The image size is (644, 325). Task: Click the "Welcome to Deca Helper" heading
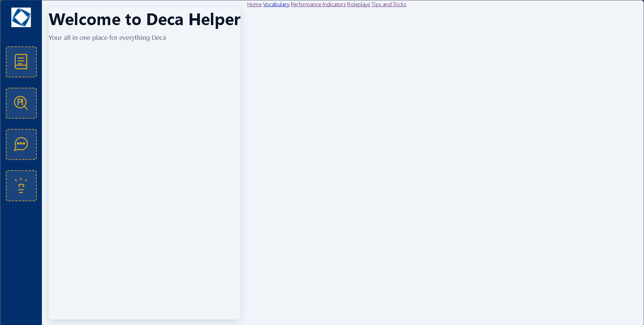(144, 20)
